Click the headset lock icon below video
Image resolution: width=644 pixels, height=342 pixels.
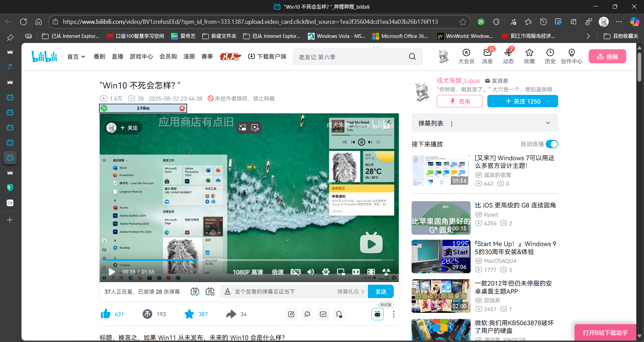click(x=339, y=314)
